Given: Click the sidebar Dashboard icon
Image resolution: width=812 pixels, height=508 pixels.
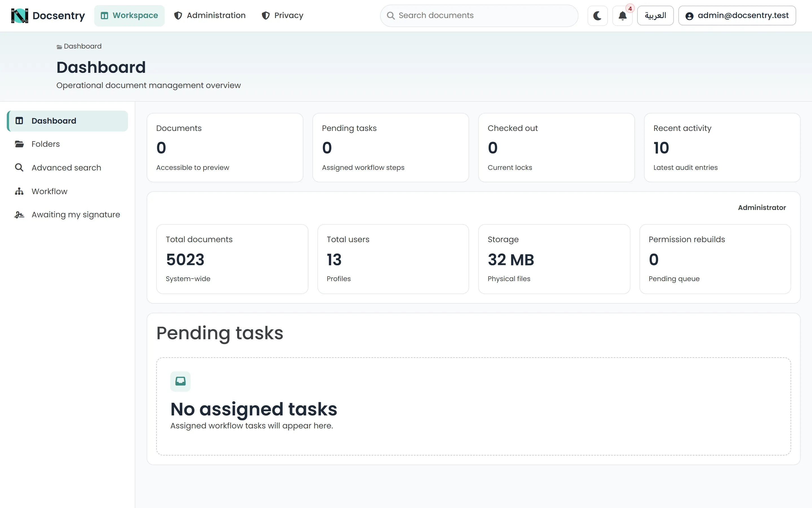Looking at the screenshot, I should [19, 121].
